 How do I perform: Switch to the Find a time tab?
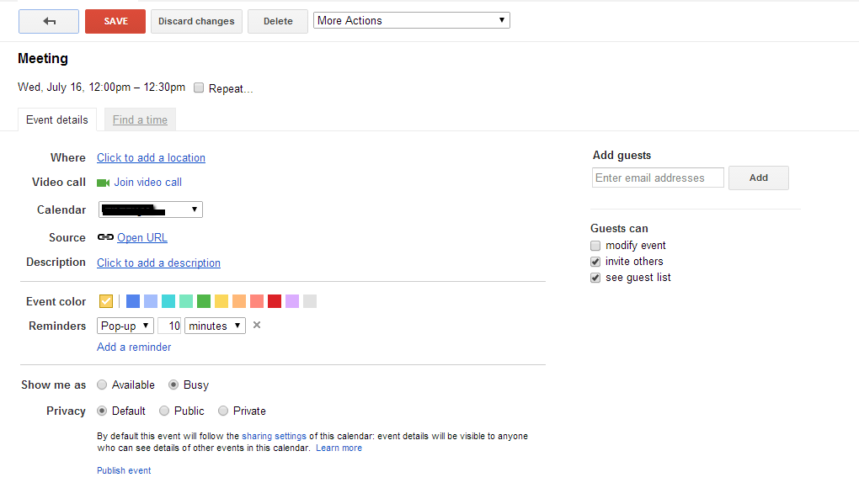(140, 120)
